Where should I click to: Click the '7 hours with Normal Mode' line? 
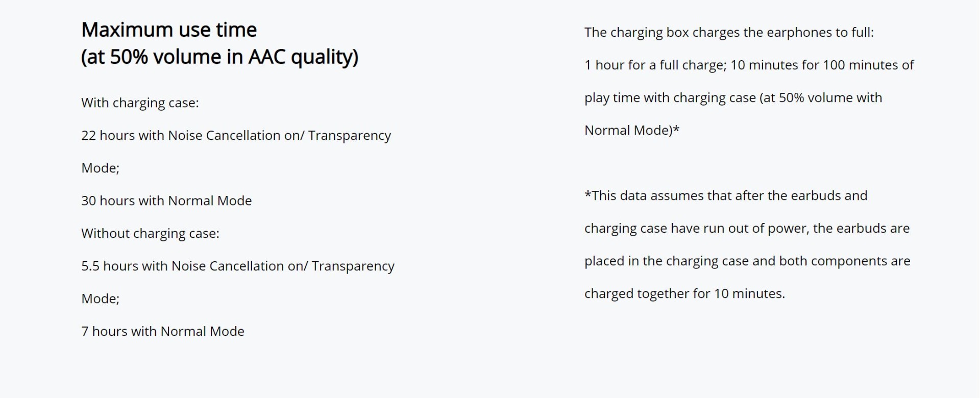[x=163, y=331]
